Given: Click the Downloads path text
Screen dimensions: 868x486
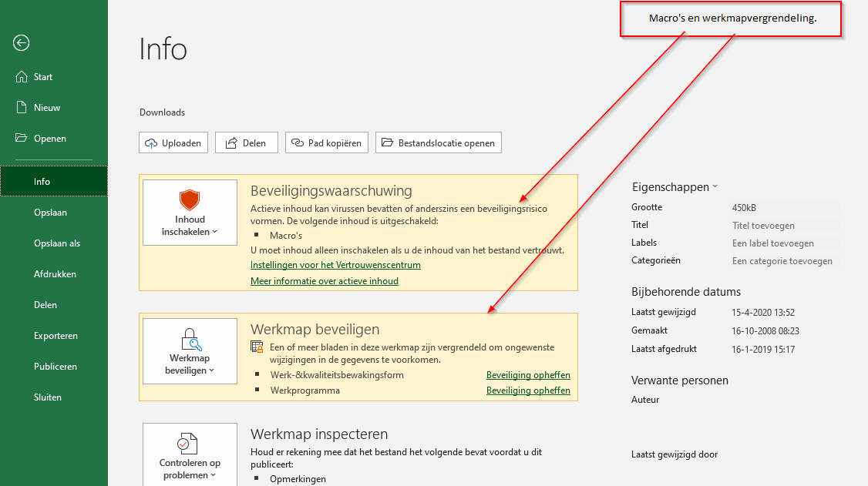Looking at the screenshot, I should point(162,112).
